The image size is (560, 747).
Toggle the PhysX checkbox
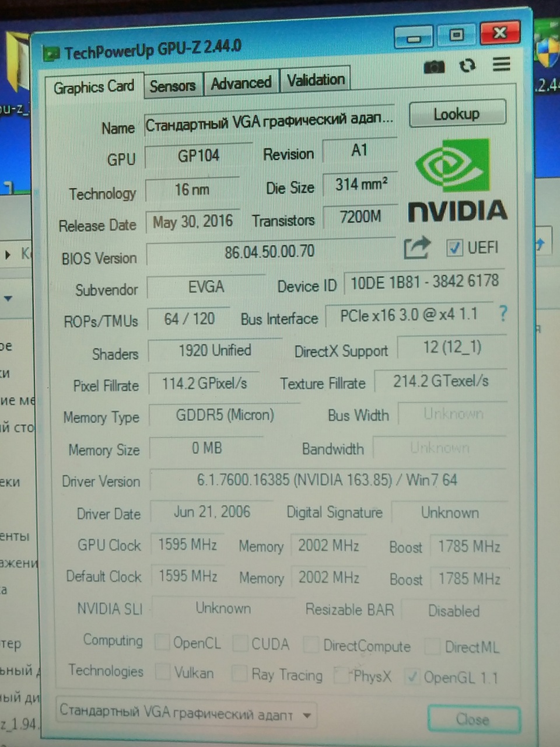tap(341, 675)
